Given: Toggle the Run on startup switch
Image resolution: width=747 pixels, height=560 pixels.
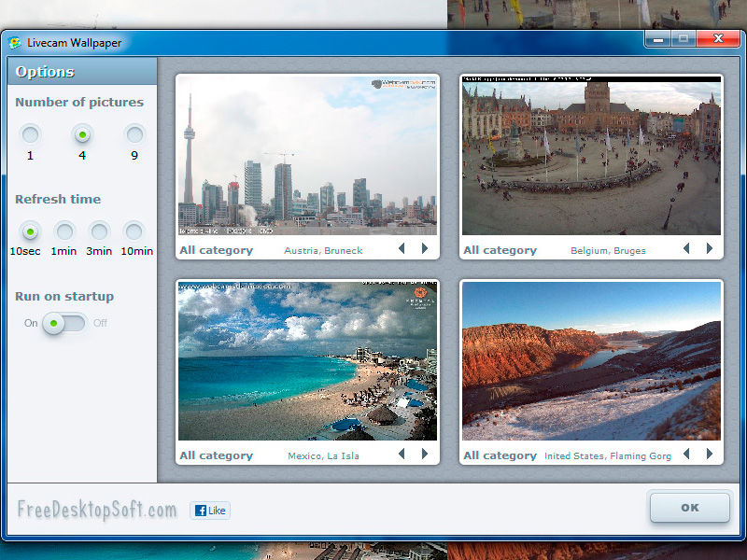Looking at the screenshot, I should pyautogui.click(x=65, y=323).
